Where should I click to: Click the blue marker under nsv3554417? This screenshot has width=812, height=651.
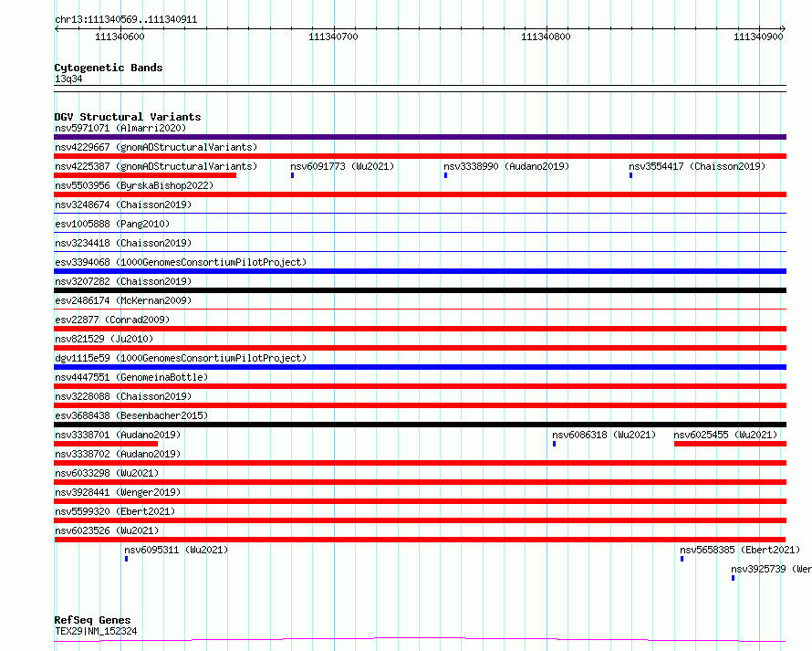click(630, 175)
